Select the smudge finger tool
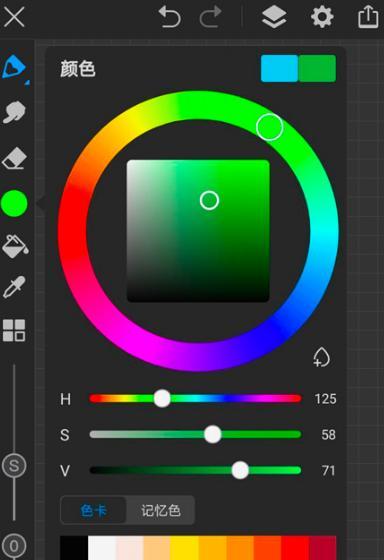Screen dimensions: 384x560 click(14, 112)
